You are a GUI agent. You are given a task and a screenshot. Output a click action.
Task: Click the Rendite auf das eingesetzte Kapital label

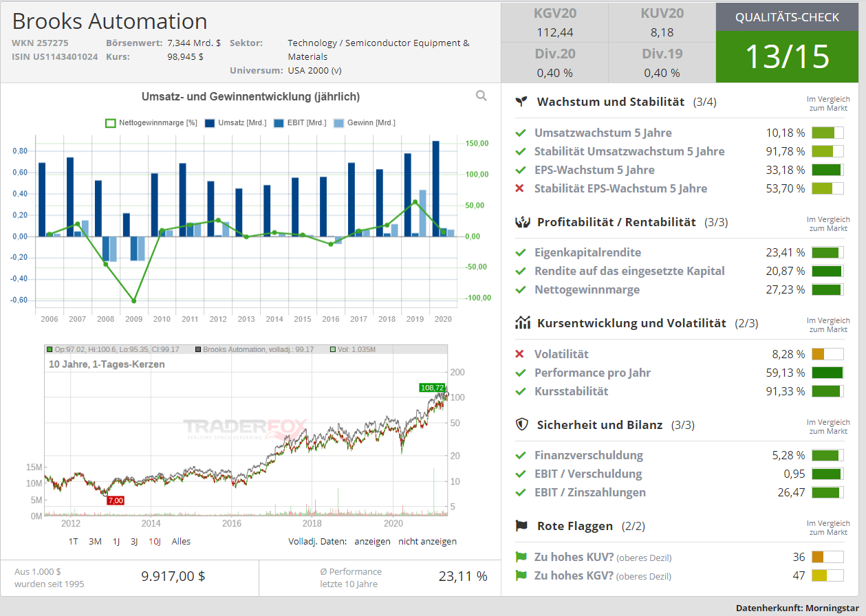click(x=629, y=271)
